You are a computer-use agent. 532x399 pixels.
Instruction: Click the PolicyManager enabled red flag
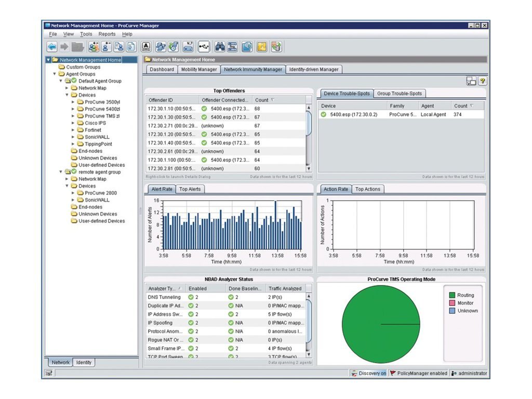[393, 373]
